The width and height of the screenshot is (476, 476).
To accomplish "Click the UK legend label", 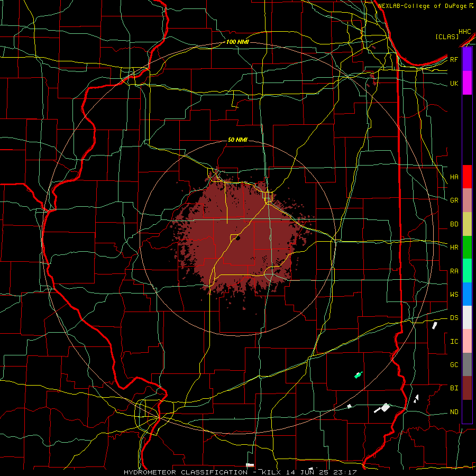I will (x=454, y=83).
